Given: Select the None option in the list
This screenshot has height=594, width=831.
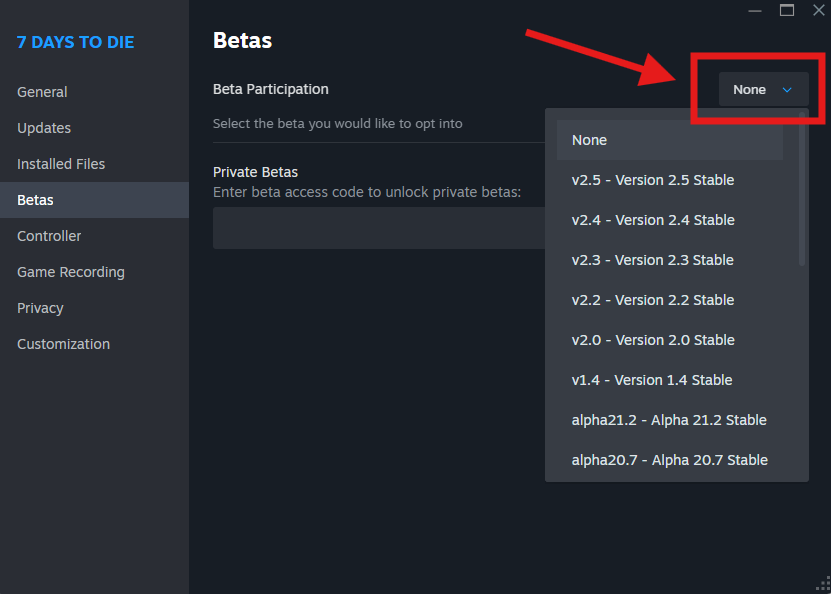Looking at the screenshot, I should point(669,140).
